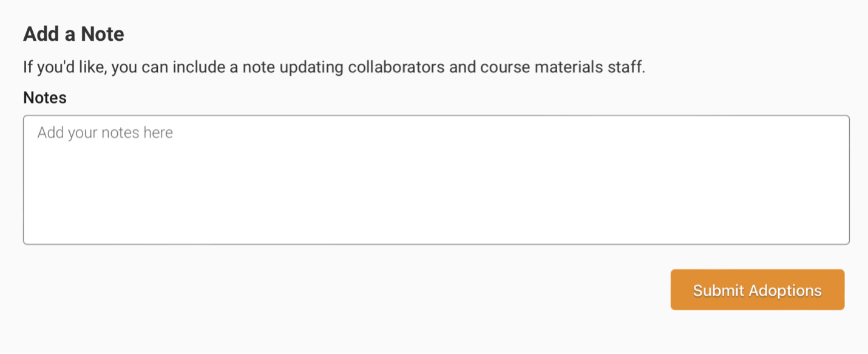Image resolution: width=868 pixels, height=354 pixels.
Task: Click the word 'Note' in the section heading
Action: point(102,34)
